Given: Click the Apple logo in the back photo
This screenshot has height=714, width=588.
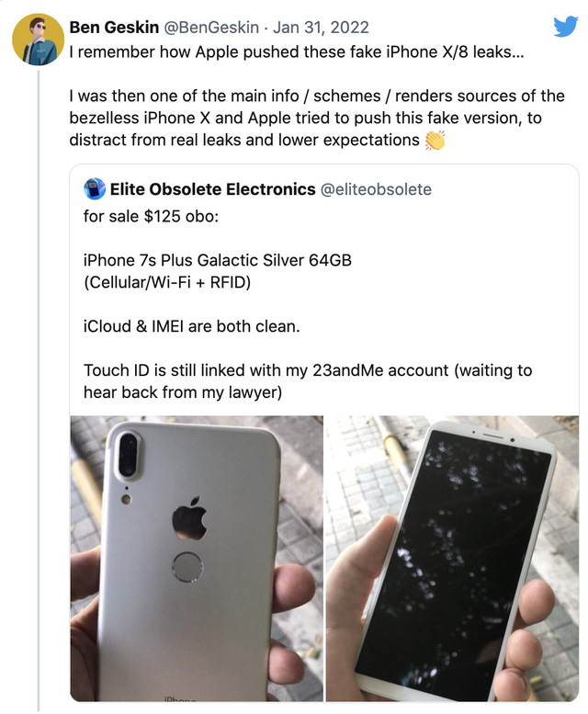Looking at the screenshot, I should tap(189, 517).
